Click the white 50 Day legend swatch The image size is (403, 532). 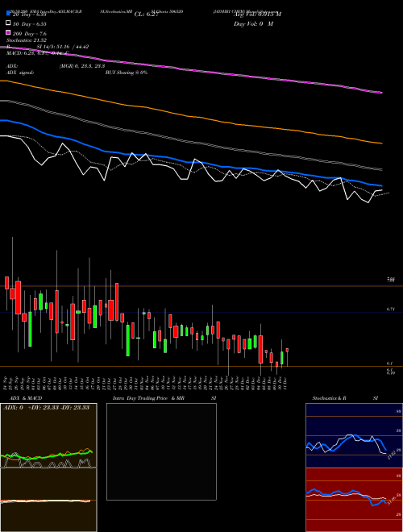pyautogui.click(x=8, y=23)
